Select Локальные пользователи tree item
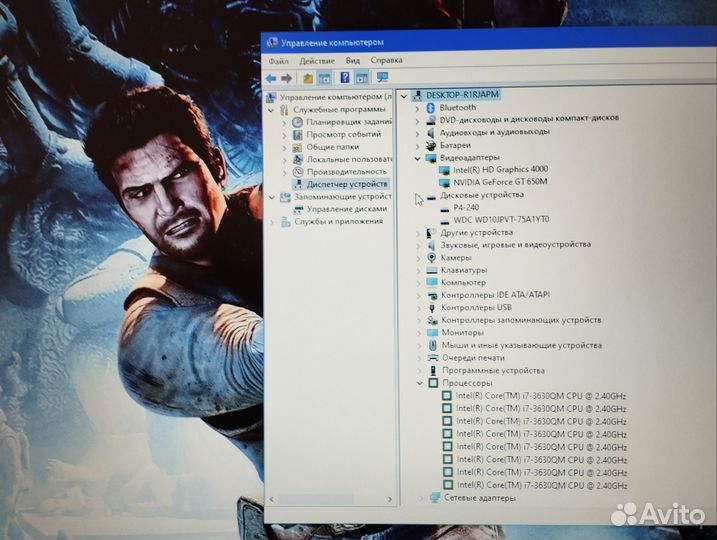This screenshot has width=717, height=540. [x=349, y=159]
